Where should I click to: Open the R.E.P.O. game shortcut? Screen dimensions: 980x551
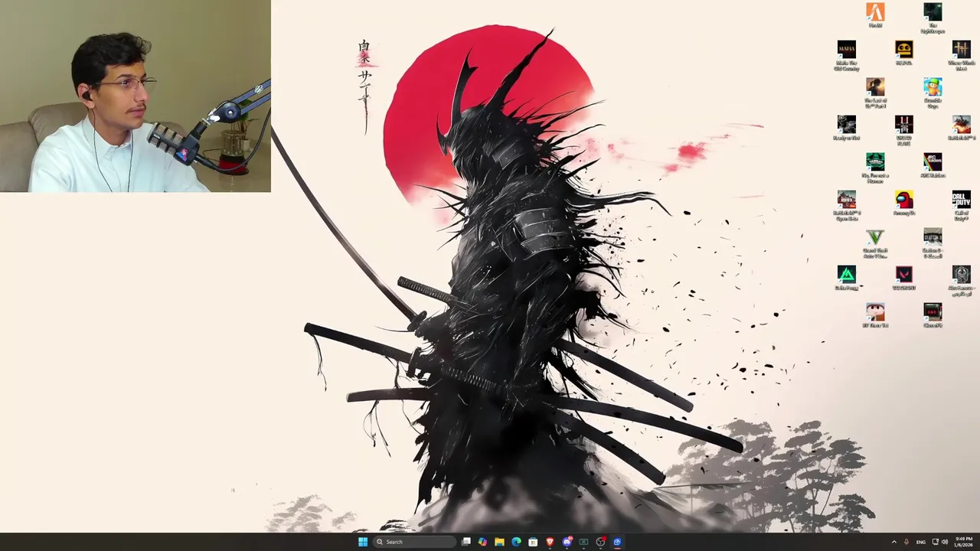903,53
